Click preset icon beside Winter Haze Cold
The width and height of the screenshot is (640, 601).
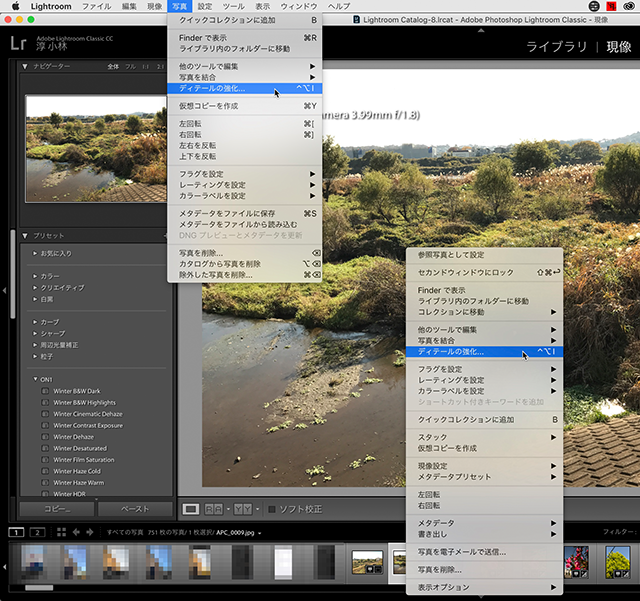pyautogui.click(x=45, y=471)
